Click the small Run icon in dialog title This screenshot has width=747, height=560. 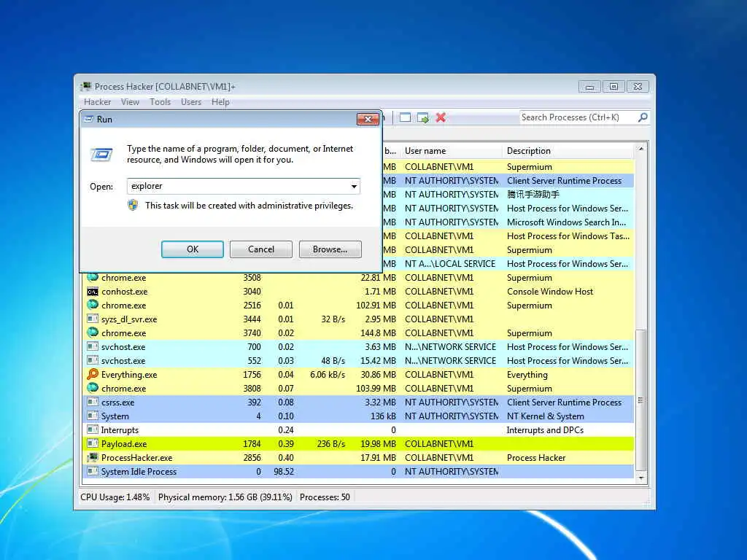(x=88, y=119)
